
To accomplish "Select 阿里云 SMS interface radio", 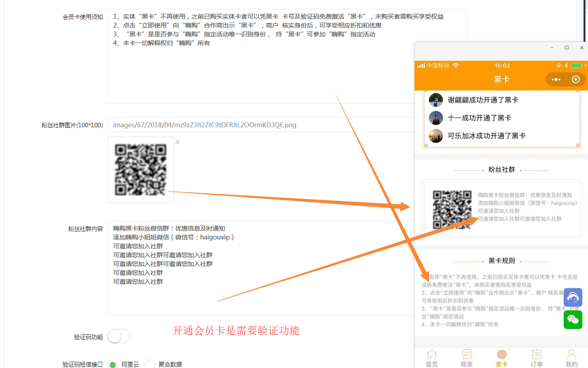I will click(113, 364).
